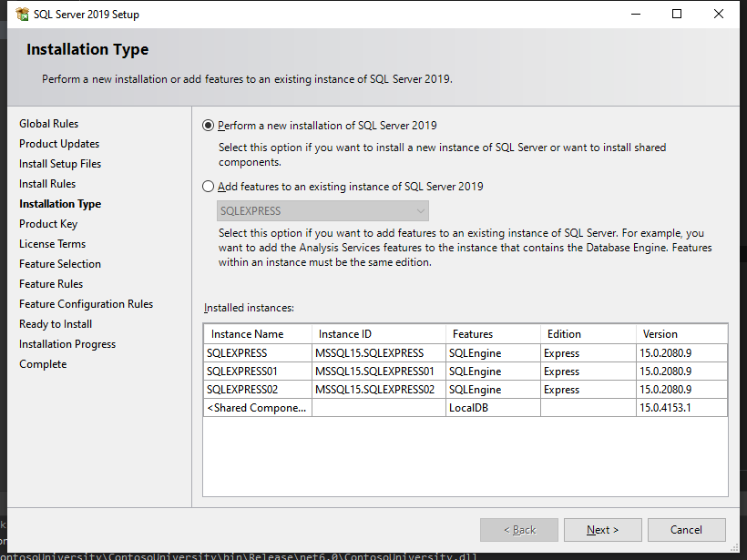Click the Global Rules step in sidebar
The width and height of the screenshot is (747, 560).
pyautogui.click(x=49, y=124)
